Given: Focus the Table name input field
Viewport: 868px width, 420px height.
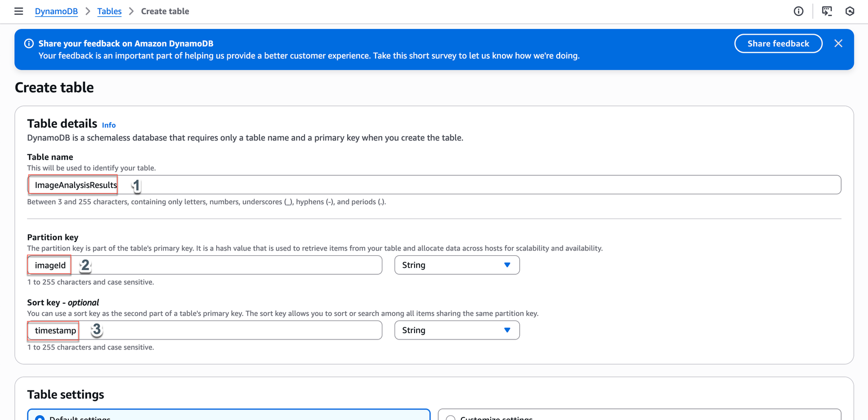Looking at the screenshot, I should coord(434,185).
